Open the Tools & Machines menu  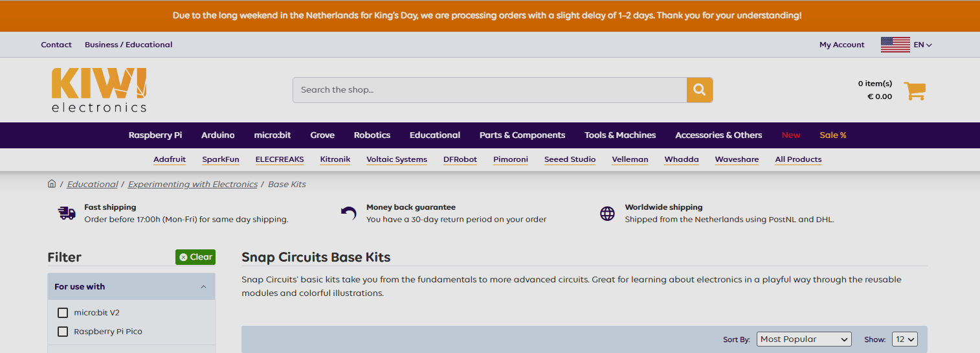click(x=620, y=135)
